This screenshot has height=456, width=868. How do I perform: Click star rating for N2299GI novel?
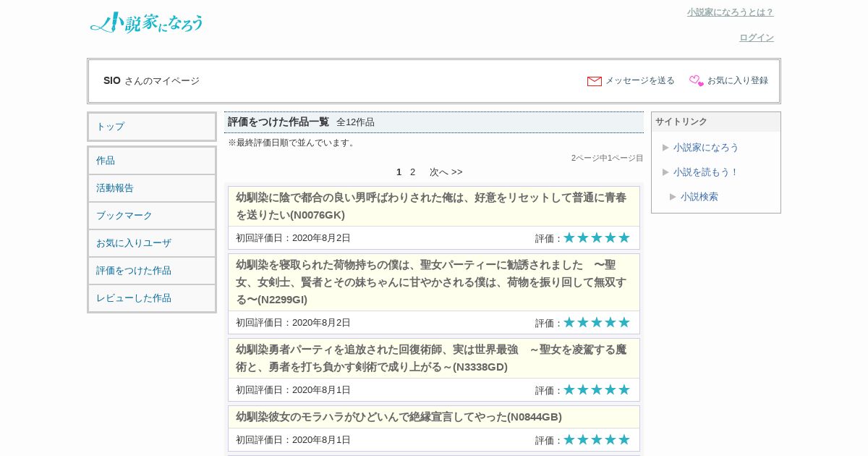(597, 322)
